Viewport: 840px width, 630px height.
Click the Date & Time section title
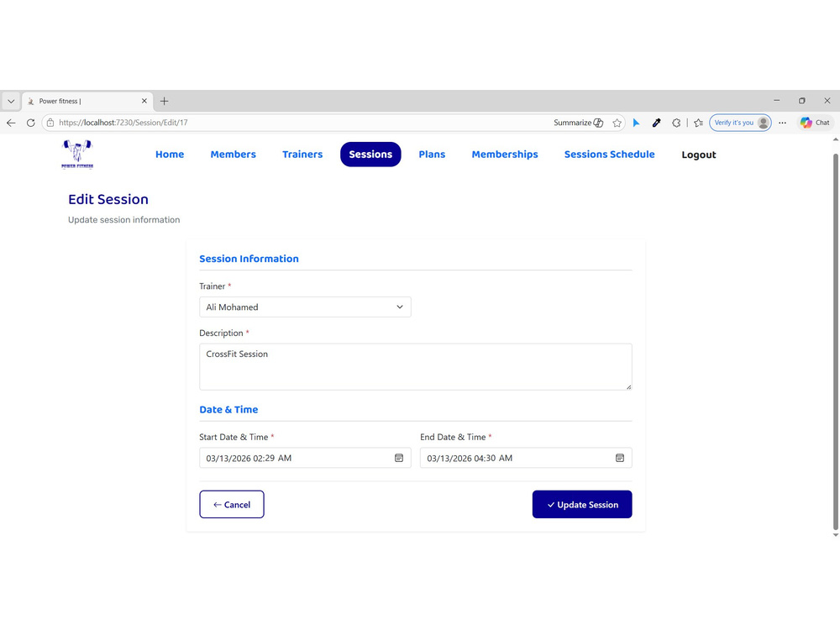[228, 410]
